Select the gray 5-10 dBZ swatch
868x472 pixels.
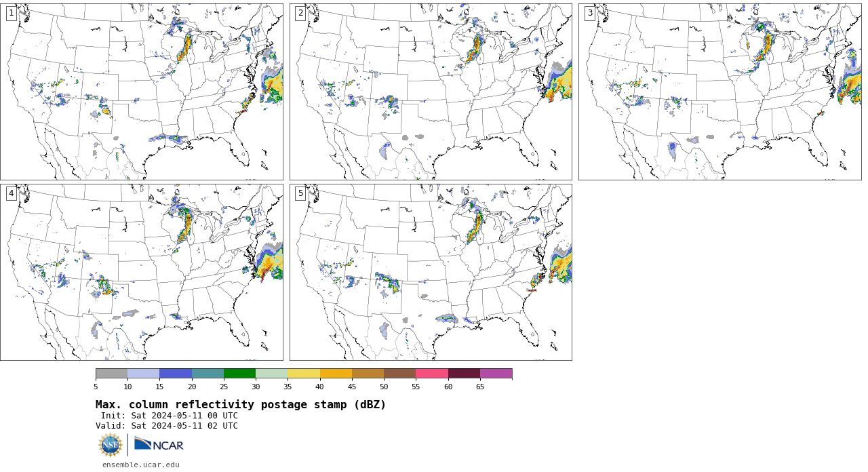pyautogui.click(x=111, y=374)
